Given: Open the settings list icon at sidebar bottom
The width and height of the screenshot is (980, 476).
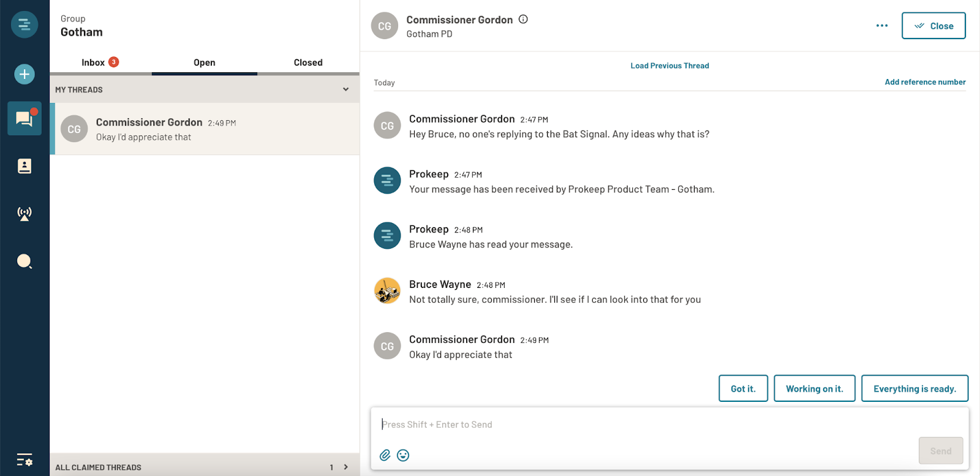Looking at the screenshot, I should (x=24, y=459).
